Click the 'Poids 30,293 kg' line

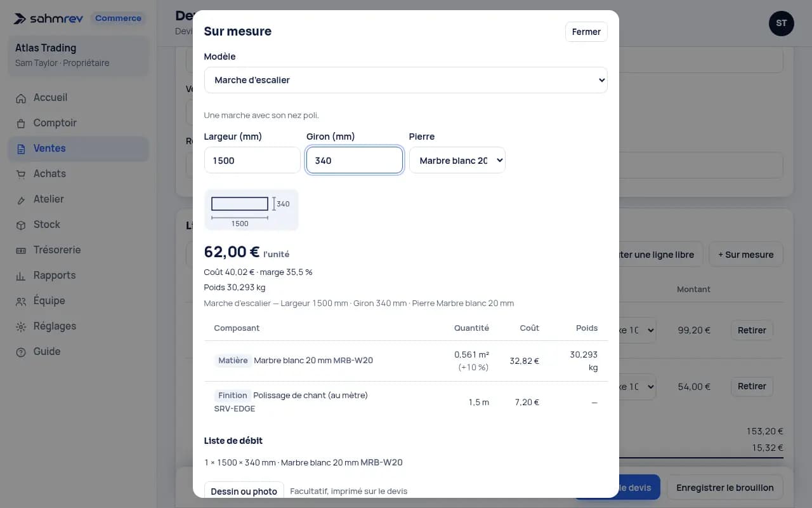click(235, 287)
